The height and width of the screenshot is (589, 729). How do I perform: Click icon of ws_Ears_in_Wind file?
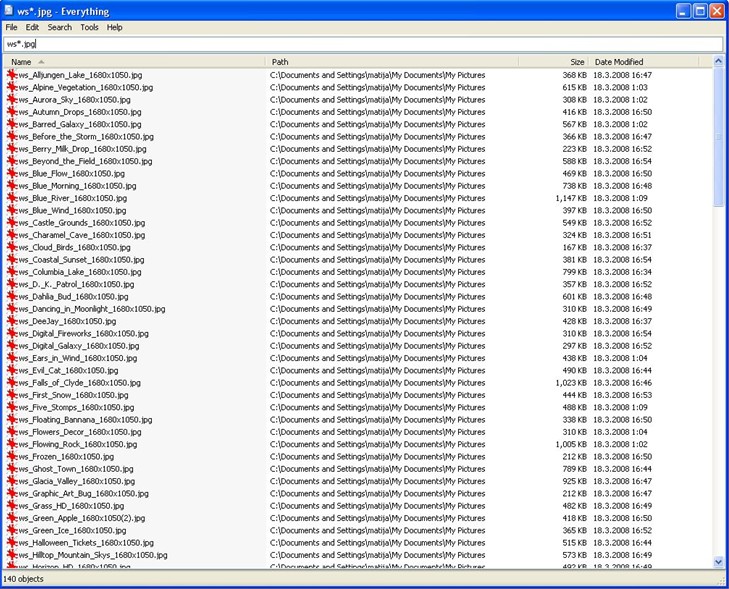click(x=12, y=358)
